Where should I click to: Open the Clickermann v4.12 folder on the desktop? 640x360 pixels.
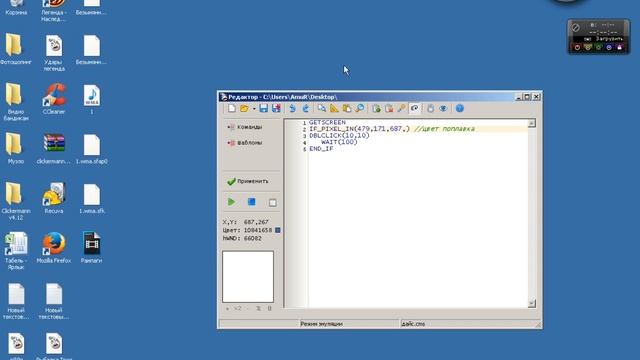16,201
